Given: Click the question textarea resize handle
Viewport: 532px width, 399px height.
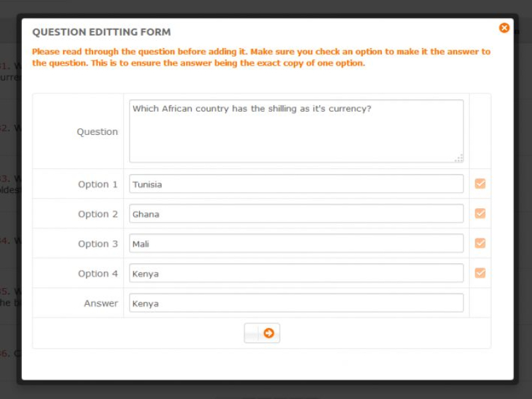Looking at the screenshot, I should click(459, 158).
